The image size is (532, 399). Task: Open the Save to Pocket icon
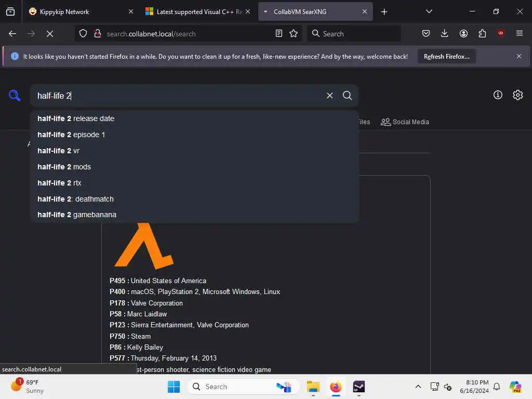tap(426, 33)
